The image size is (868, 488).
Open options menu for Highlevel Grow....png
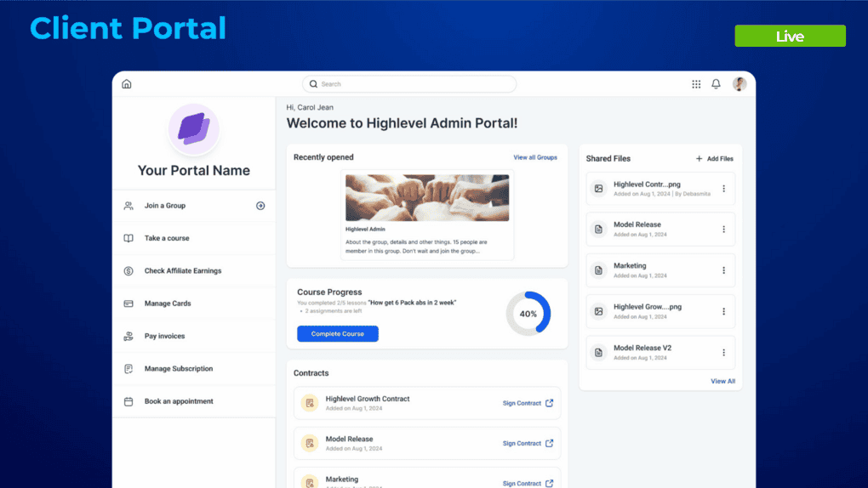(723, 311)
